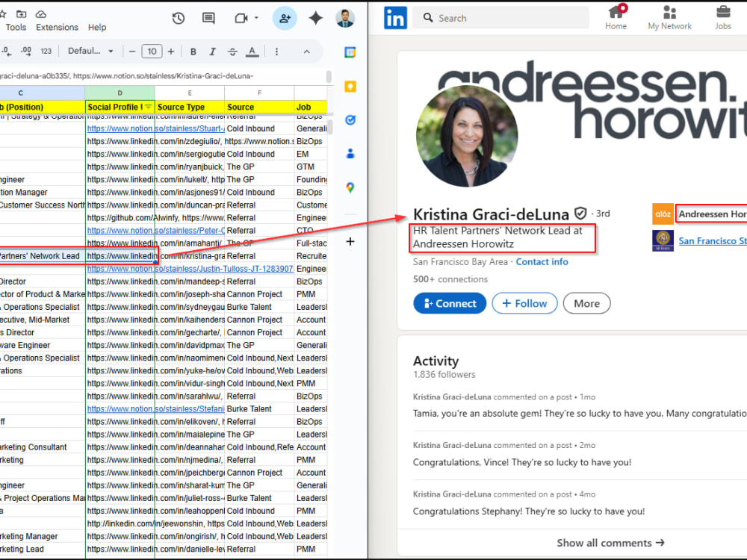The image size is (747, 560).
Task: Open the Extensions menu
Action: [x=58, y=27]
